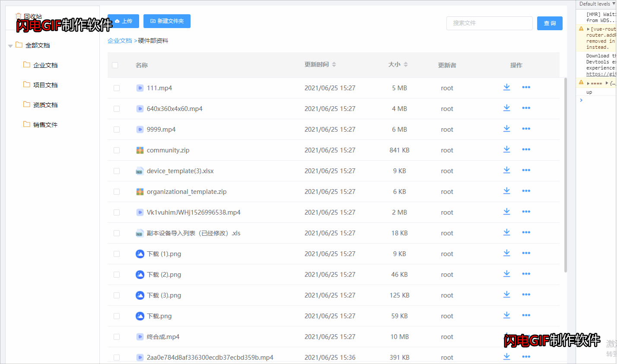The height and width of the screenshot is (364, 617).
Task: Collapse the 全部文档 tree node
Action: [x=10, y=46]
